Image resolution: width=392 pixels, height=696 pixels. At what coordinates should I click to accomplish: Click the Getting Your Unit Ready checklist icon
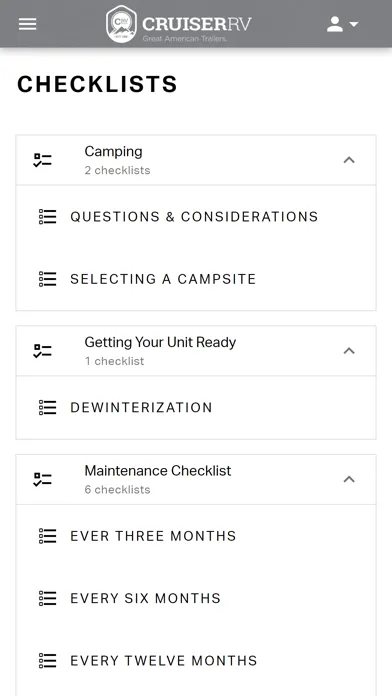[43, 351]
